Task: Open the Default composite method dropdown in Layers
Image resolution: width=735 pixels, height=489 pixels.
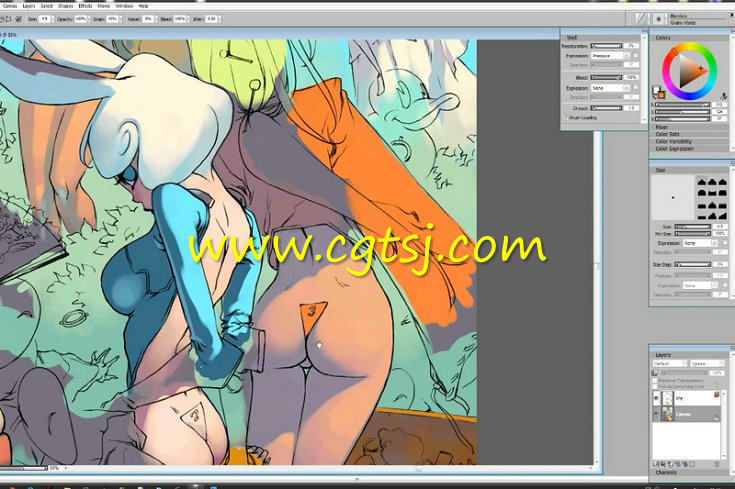Action: click(x=669, y=364)
